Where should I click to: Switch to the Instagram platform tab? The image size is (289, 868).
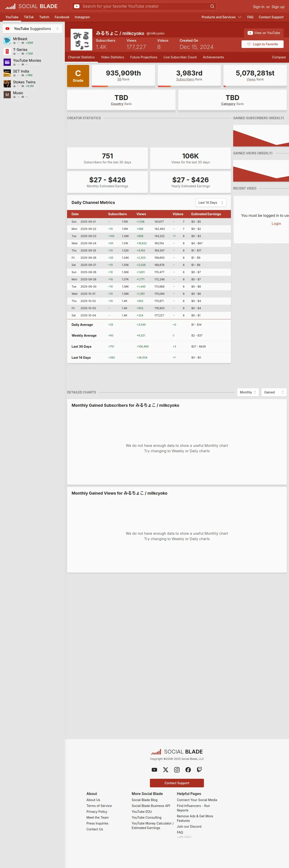click(82, 17)
